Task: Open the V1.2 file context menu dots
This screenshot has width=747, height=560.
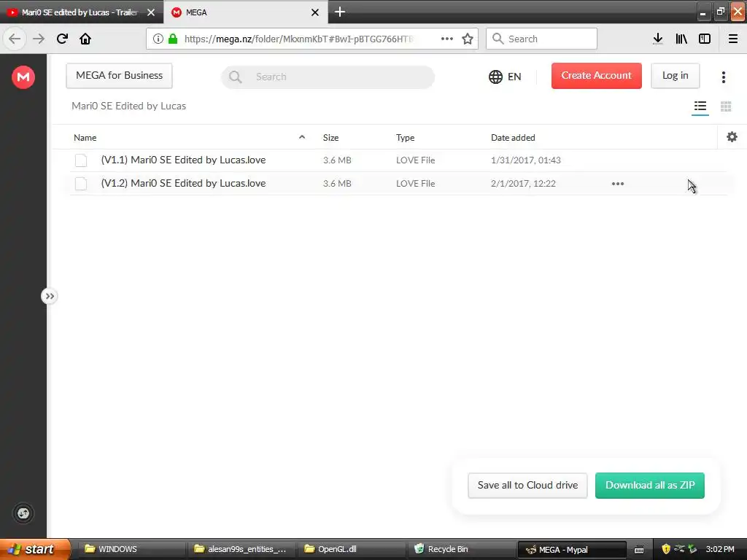Action: click(x=618, y=184)
